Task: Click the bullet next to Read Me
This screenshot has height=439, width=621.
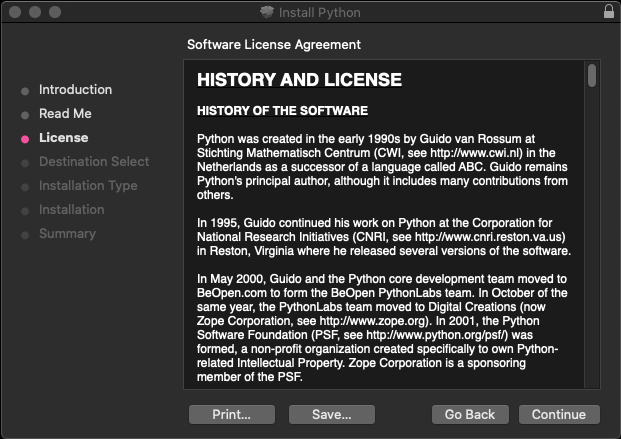Action: (25, 115)
